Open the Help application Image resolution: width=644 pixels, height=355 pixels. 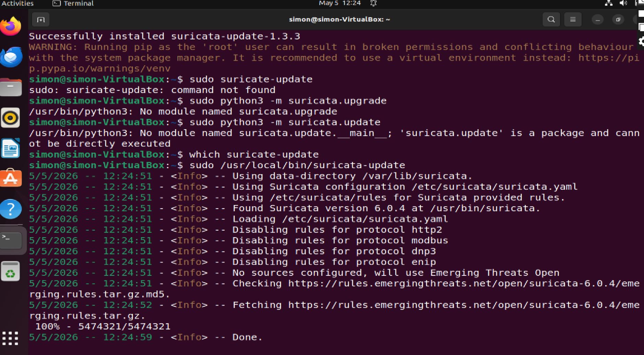11,209
